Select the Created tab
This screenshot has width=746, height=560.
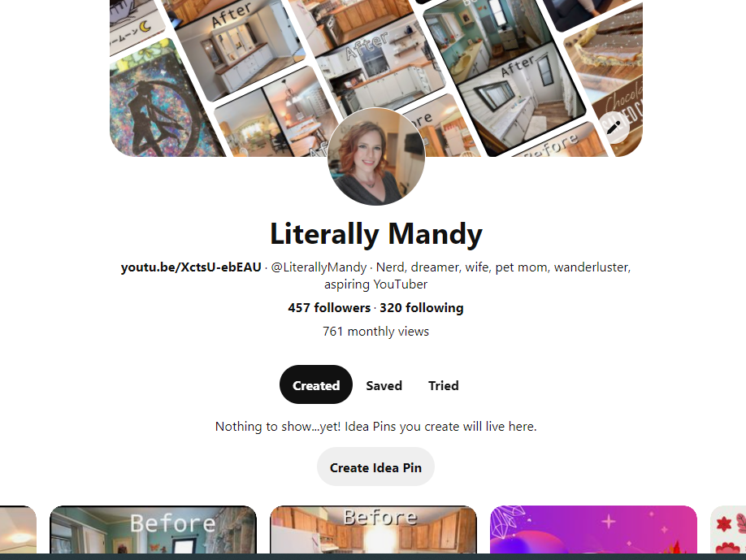[x=316, y=385]
